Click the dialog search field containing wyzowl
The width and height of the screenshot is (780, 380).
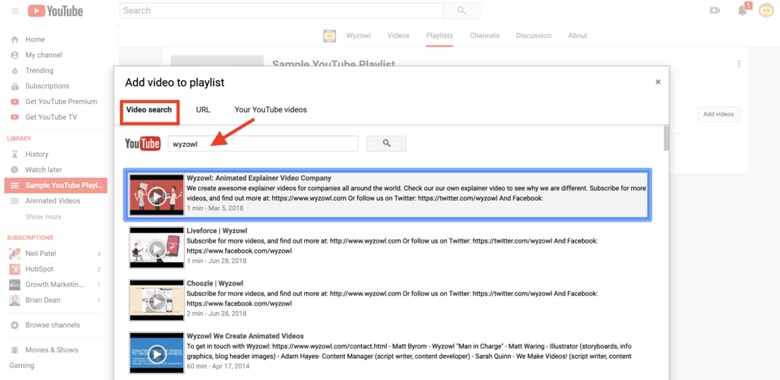pyautogui.click(x=263, y=144)
